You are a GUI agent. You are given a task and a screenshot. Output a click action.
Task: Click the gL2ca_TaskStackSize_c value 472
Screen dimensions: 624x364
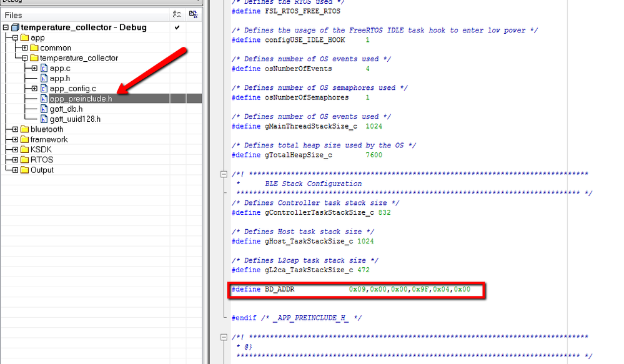pyautogui.click(x=364, y=270)
